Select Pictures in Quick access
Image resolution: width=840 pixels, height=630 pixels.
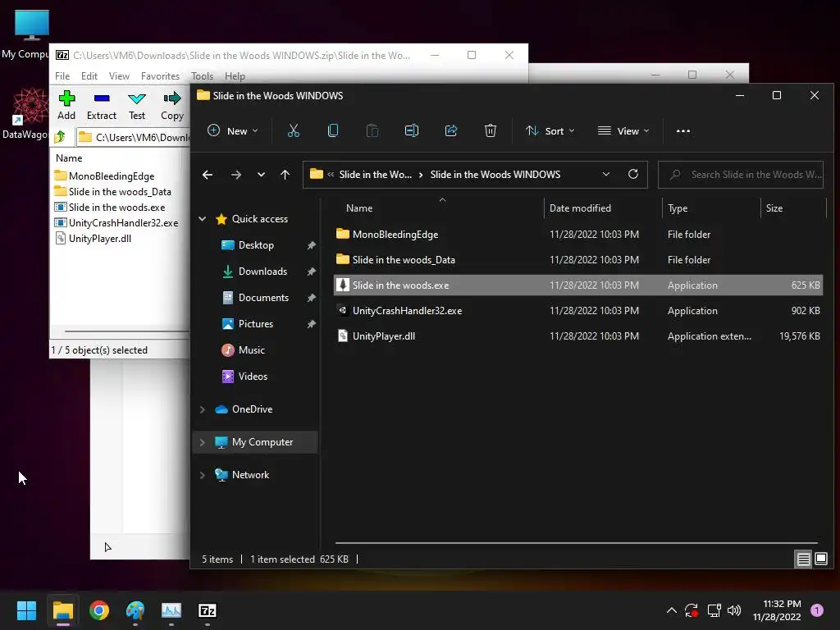tap(256, 324)
